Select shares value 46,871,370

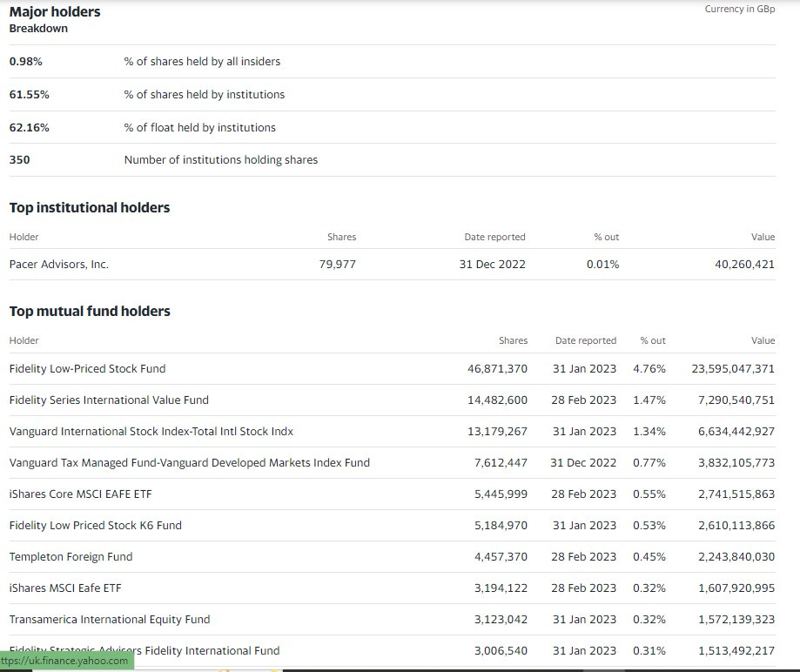[497, 369]
